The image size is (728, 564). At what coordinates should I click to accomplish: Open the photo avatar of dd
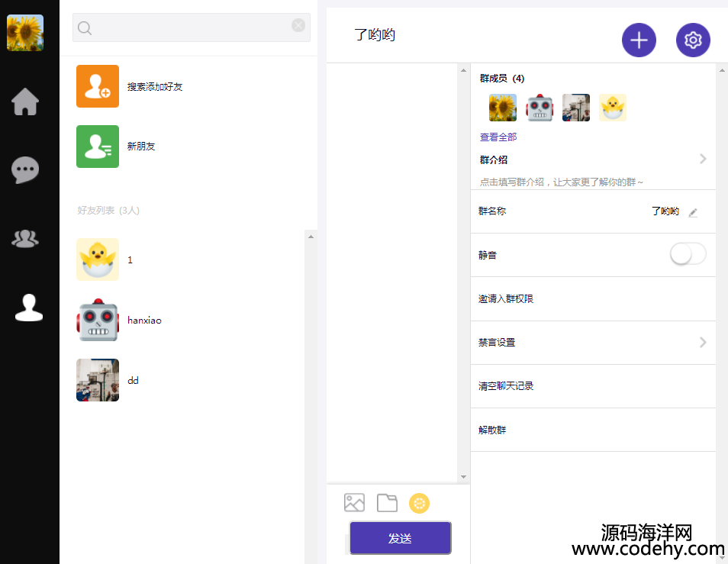[98, 380]
